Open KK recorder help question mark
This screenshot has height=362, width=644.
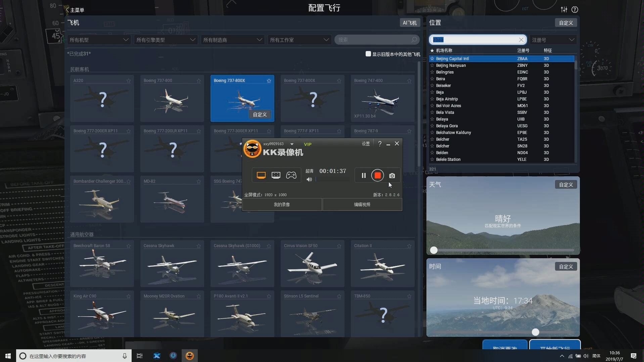[380, 144]
